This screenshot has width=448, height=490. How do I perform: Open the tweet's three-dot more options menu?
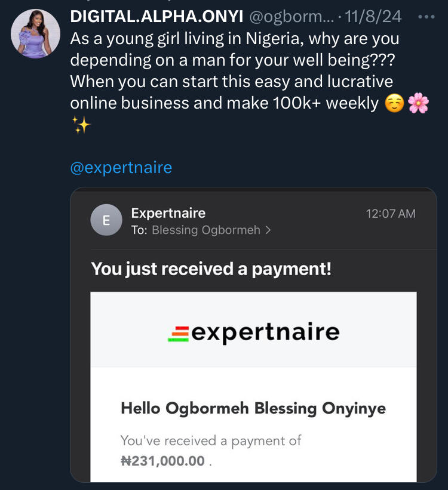(x=426, y=17)
